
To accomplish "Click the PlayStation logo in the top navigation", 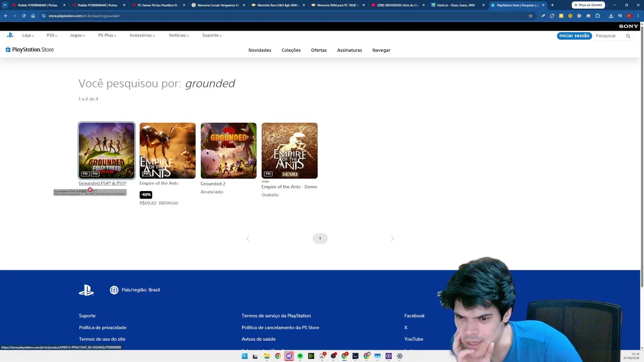I will point(10,35).
